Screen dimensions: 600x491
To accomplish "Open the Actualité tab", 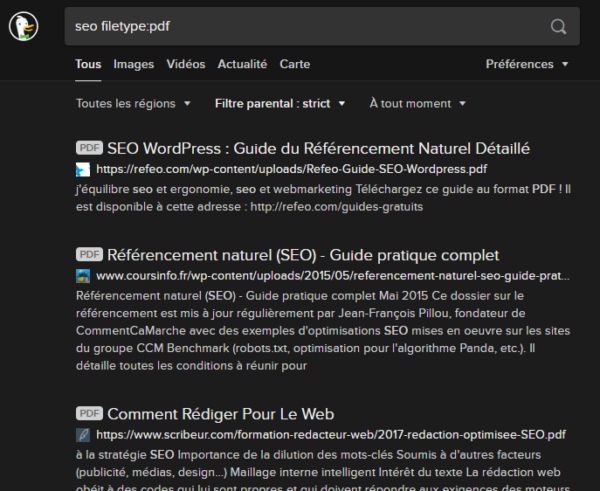I will click(242, 64).
